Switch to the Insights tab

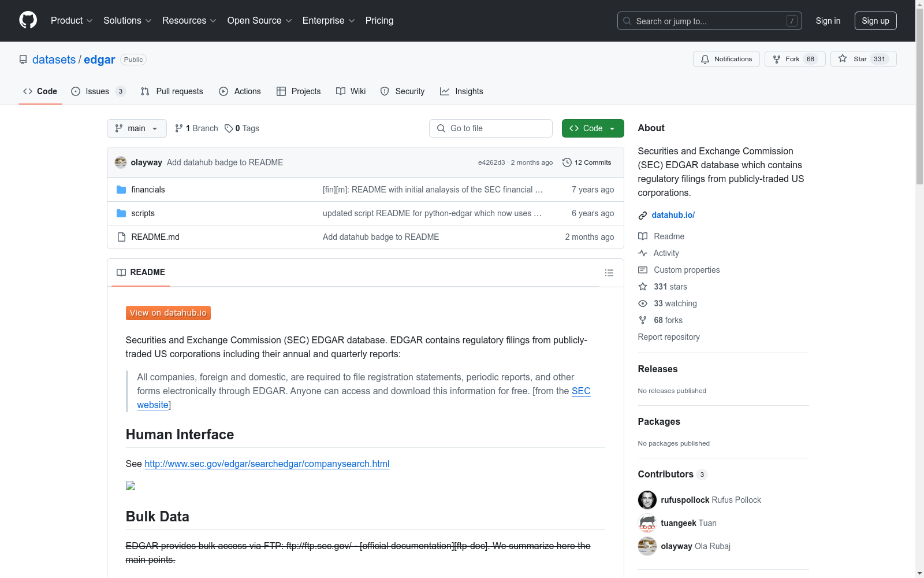tap(461, 91)
